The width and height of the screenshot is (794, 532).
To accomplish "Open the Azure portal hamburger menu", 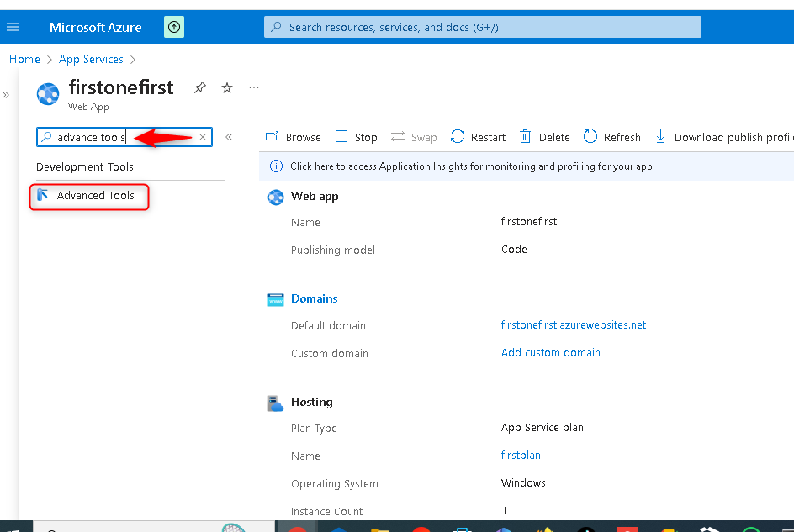I will click(x=13, y=27).
